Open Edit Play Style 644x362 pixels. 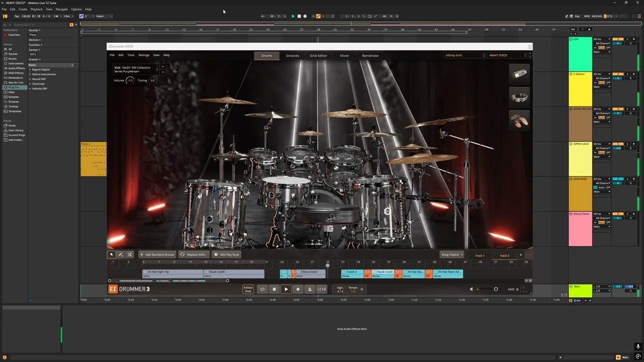pyautogui.click(x=226, y=254)
